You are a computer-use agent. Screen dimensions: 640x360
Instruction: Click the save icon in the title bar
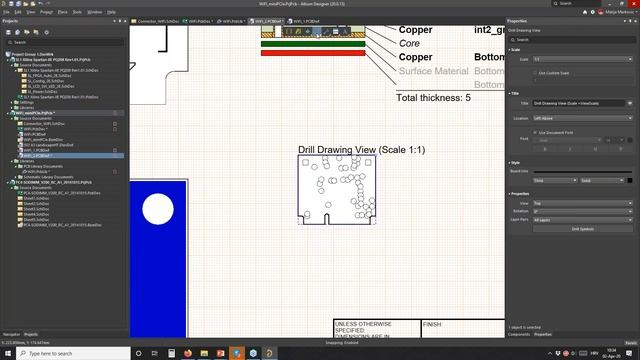(11, 4)
